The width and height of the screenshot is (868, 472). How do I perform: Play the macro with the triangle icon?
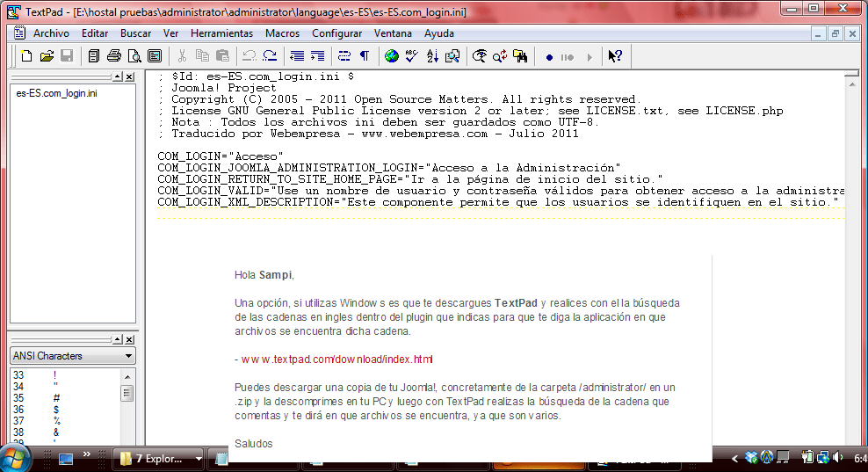(590, 57)
